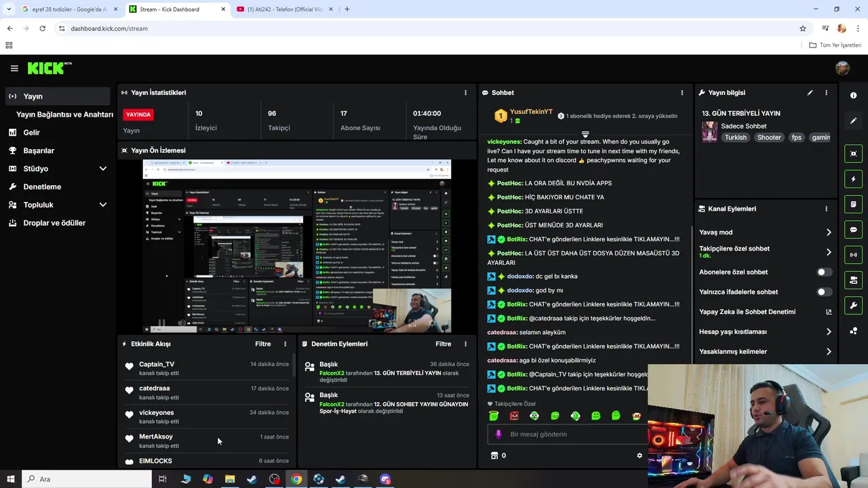
Task: Click the Turkish tag in stream info
Action: coord(735,137)
